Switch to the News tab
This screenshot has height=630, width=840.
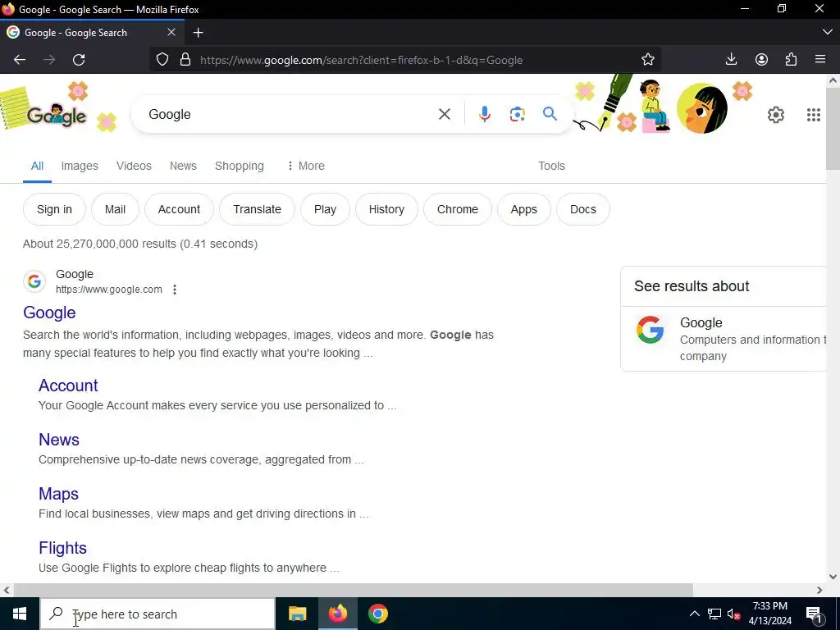click(x=183, y=166)
